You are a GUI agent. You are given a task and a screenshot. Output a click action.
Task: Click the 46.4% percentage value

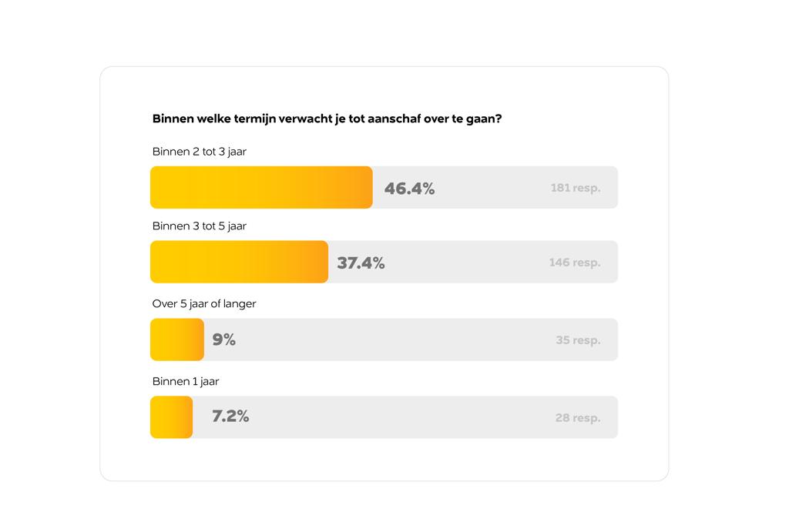point(410,189)
